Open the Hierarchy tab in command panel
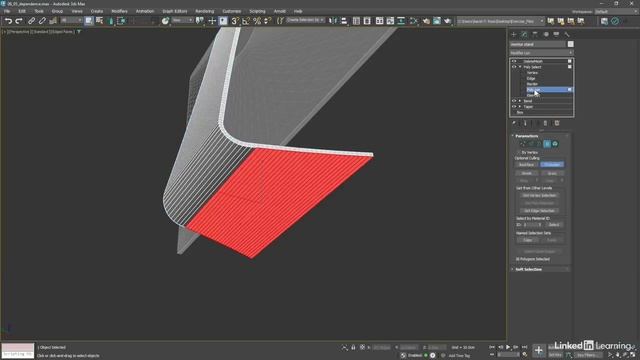640x360 pixels. (x=535, y=34)
